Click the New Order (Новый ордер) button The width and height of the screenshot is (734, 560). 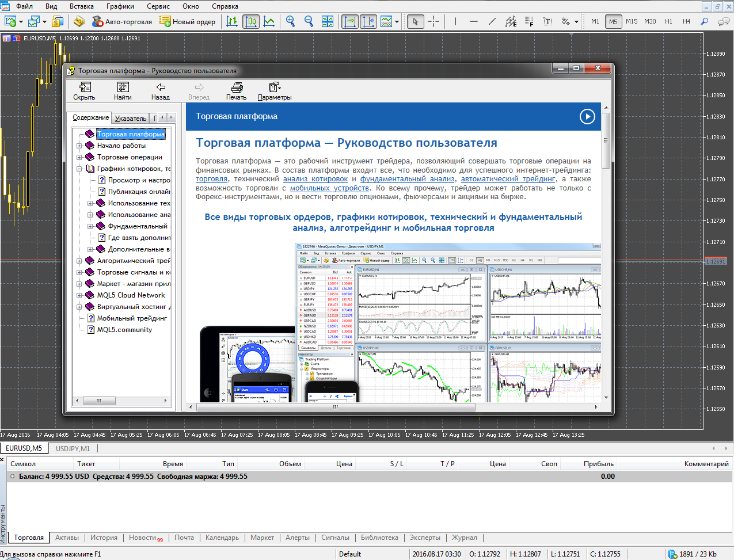pos(188,22)
